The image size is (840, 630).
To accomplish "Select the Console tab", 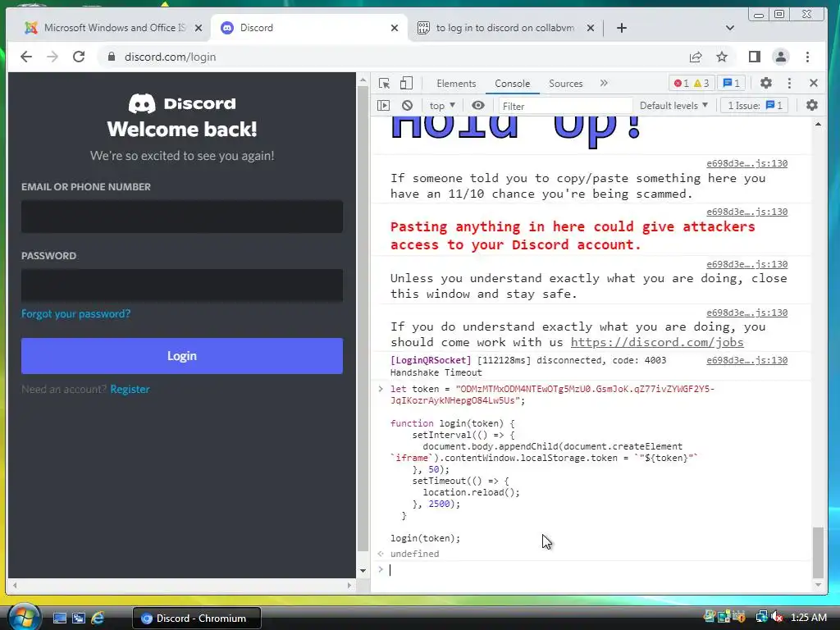I will 512,84.
